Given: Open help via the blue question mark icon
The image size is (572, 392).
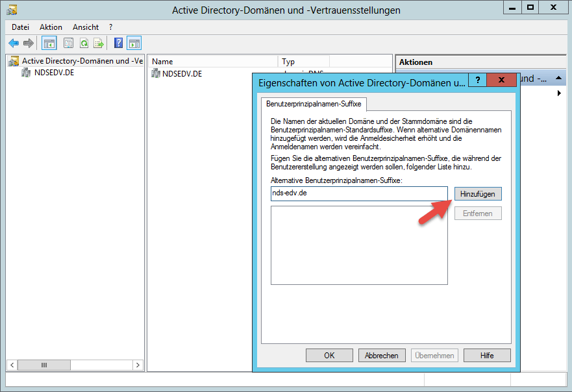Looking at the screenshot, I should point(119,43).
